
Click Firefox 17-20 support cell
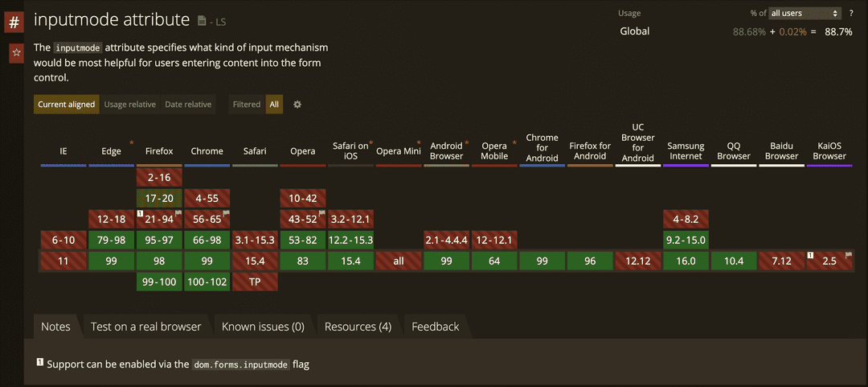(159, 199)
